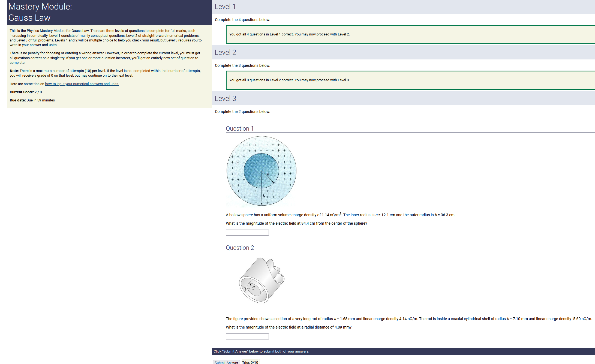
Task: Click the Tries 0/10 counter
Action: [250, 362]
